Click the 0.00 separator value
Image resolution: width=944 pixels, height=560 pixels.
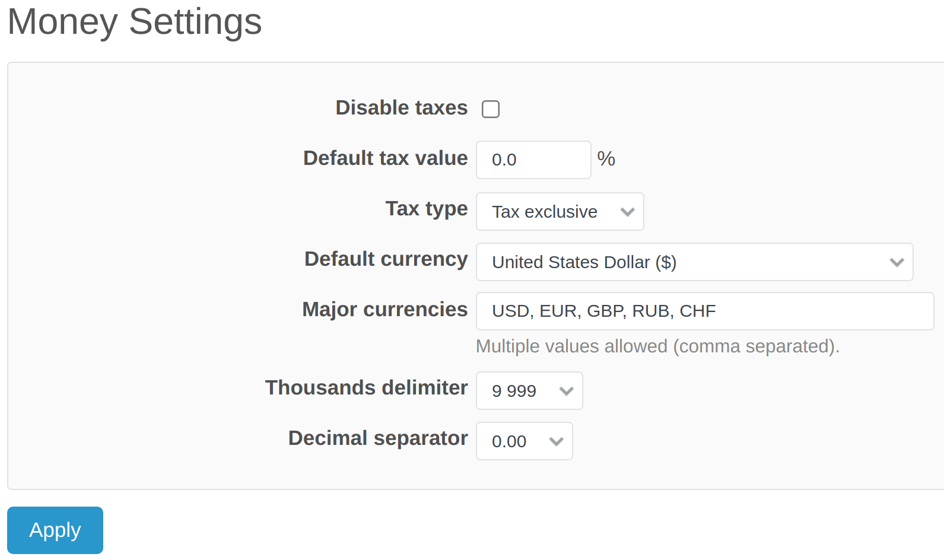tap(508, 441)
